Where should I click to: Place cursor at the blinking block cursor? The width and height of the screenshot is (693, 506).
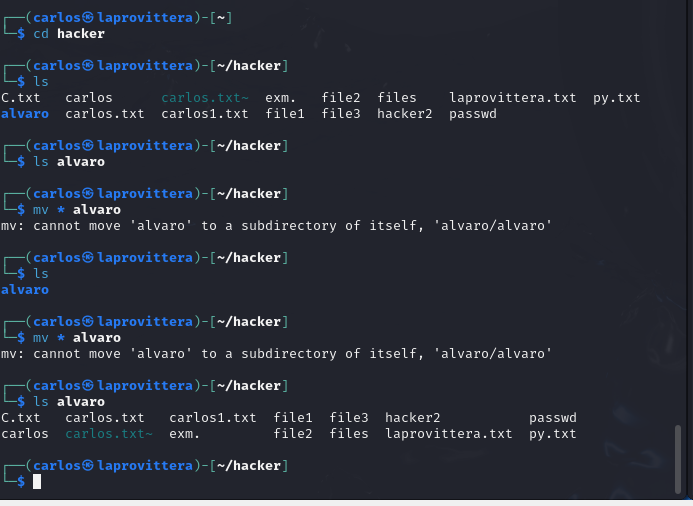(x=37, y=482)
